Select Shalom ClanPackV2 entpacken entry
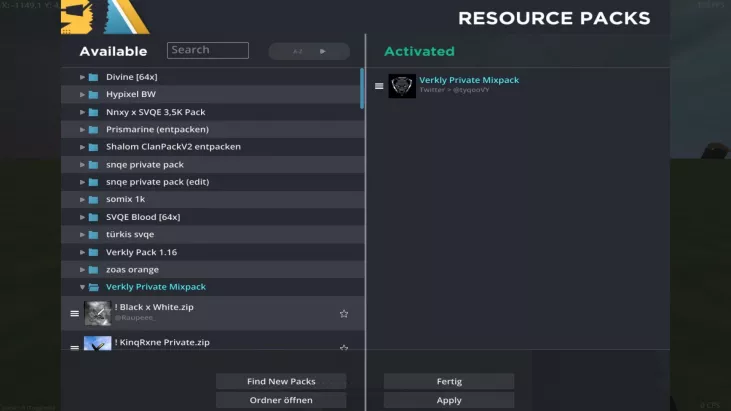The image size is (731, 411). (x=173, y=147)
